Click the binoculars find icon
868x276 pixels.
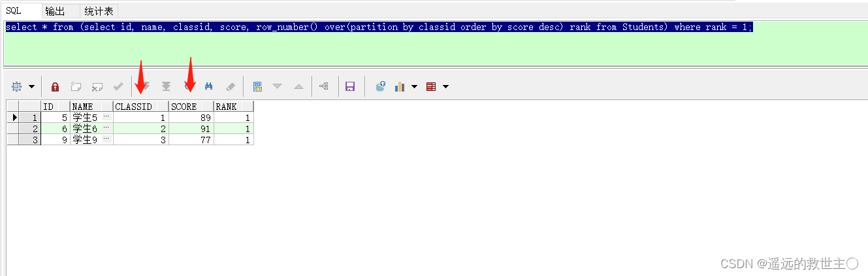pos(209,86)
